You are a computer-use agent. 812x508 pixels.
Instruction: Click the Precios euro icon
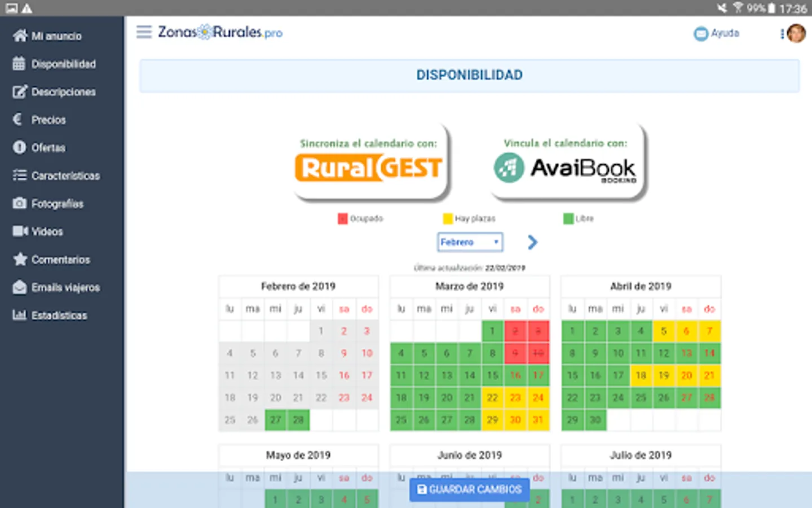coord(17,120)
